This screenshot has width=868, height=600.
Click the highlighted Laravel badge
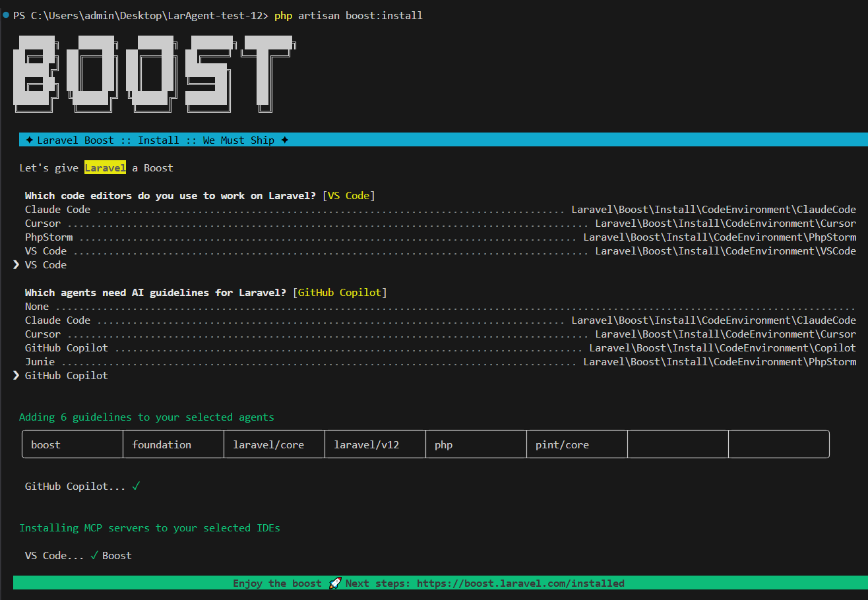pyautogui.click(x=105, y=167)
